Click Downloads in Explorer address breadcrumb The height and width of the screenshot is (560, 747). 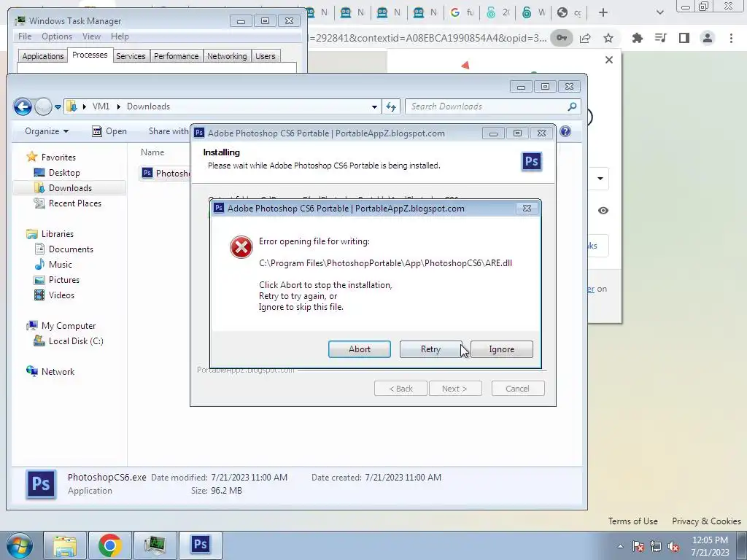click(148, 106)
